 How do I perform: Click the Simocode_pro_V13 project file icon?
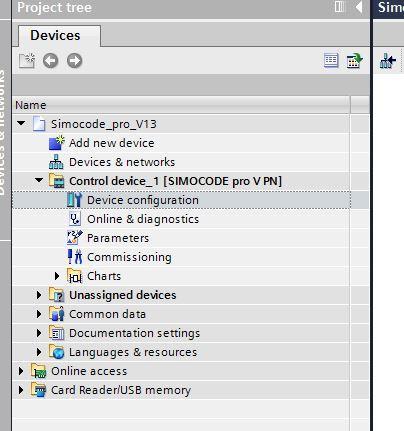click(x=39, y=124)
